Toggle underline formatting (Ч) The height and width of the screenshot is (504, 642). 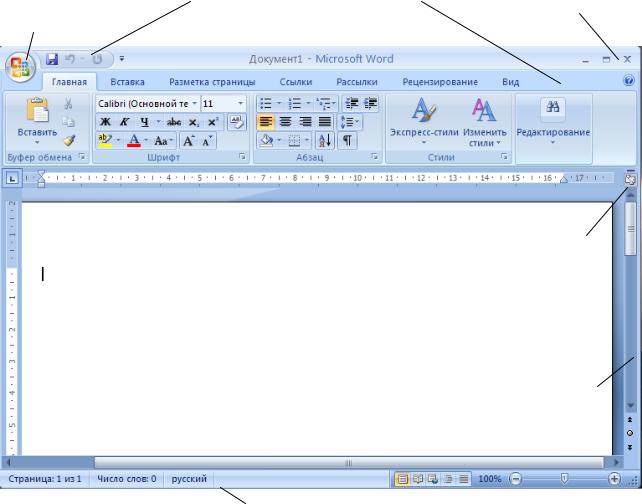coord(144,122)
